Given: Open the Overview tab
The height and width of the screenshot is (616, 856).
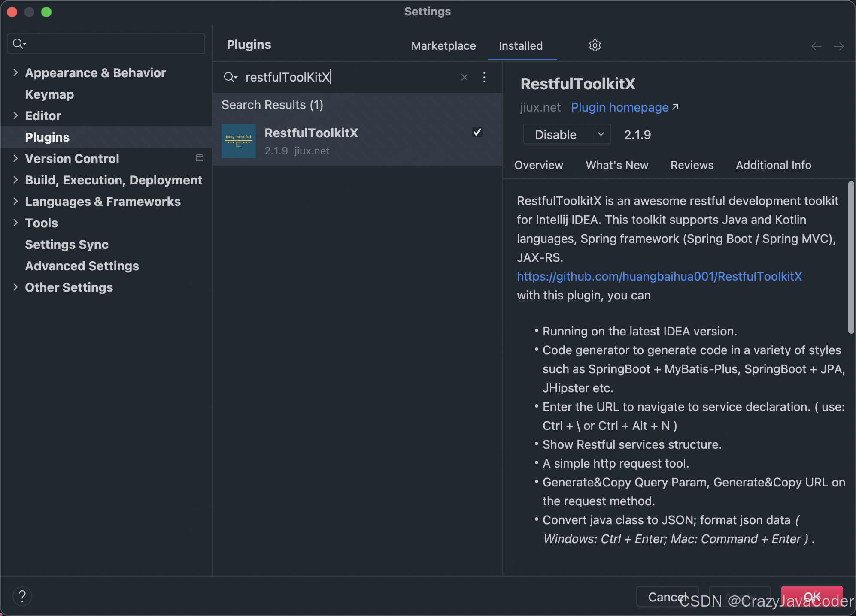Looking at the screenshot, I should click(538, 165).
